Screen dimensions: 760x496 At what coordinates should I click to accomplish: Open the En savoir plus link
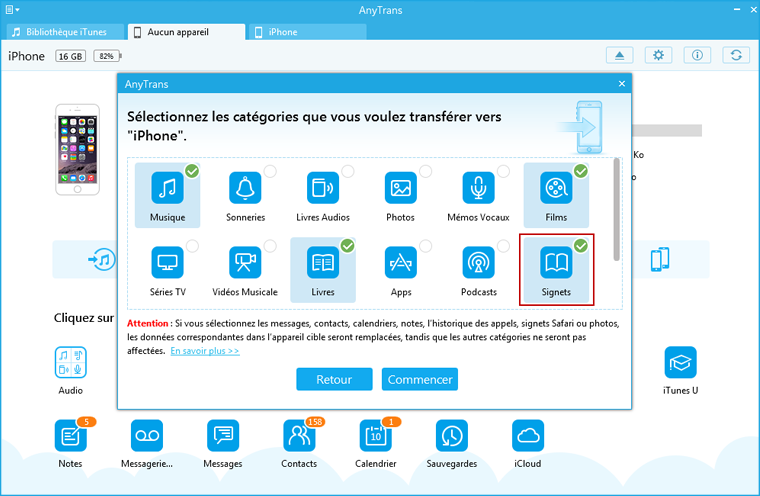click(x=205, y=351)
